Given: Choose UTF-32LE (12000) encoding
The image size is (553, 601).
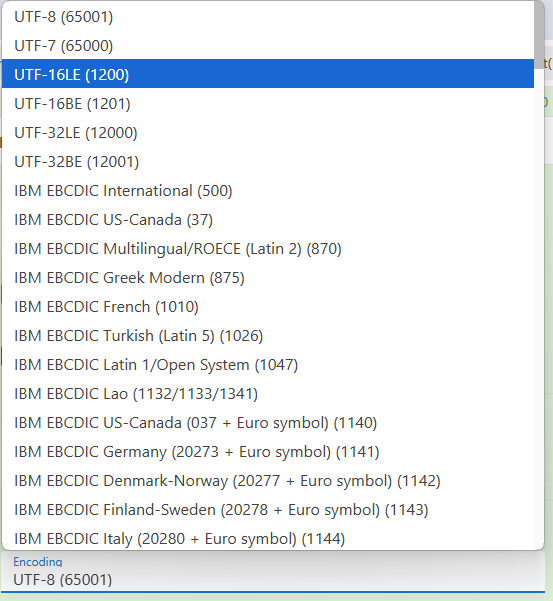Looking at the screenshot, I should click(x=268, y=133).
